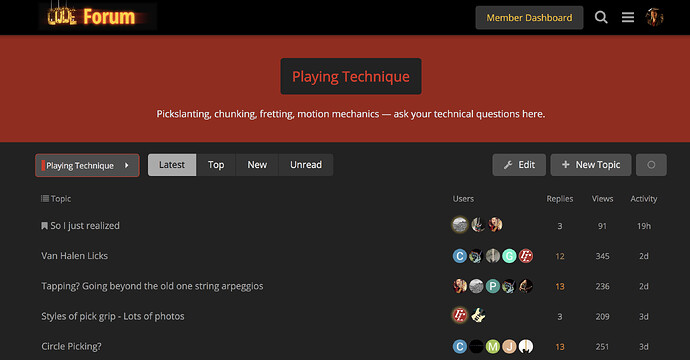Open blue C avatar in Circle Picking row
This screenshot has width=690, height=360.
[x=460, y=346]
